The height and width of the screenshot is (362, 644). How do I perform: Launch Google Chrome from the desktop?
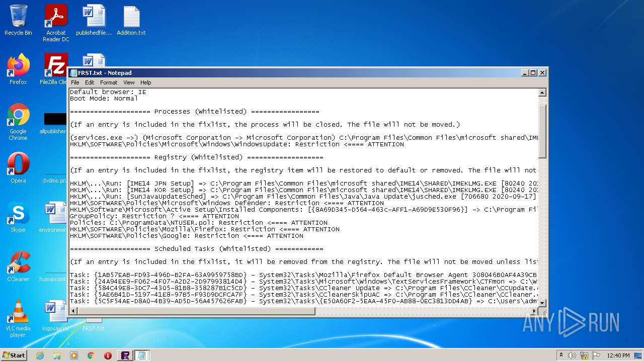tap(18, 122)
